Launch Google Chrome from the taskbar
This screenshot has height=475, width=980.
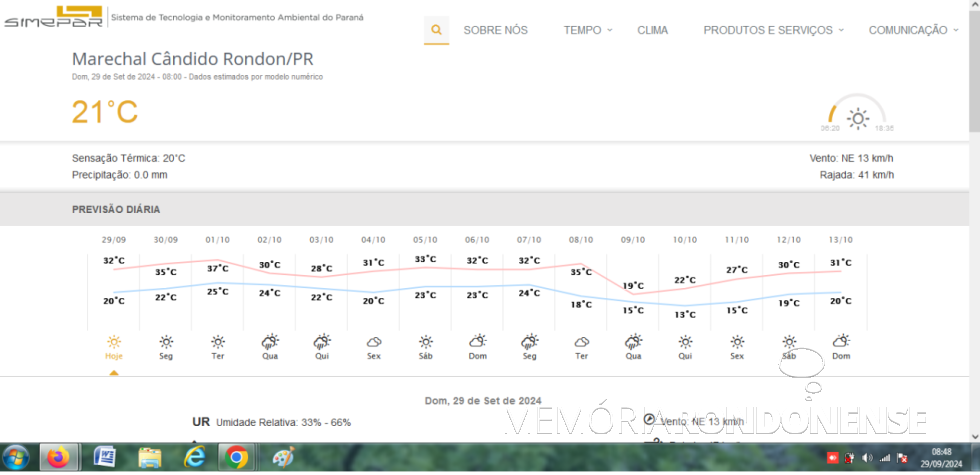[237, 458]
